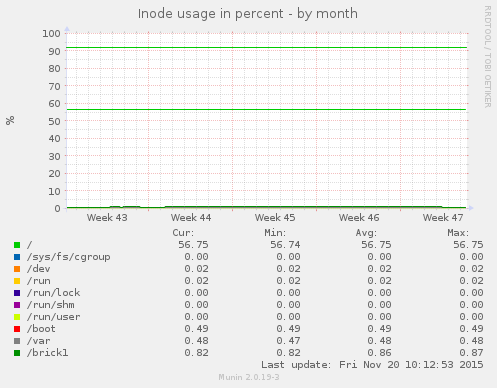Screen dimensions: 497x388
Task: Select the /run/shm legend label
Action: pos(51,305)
